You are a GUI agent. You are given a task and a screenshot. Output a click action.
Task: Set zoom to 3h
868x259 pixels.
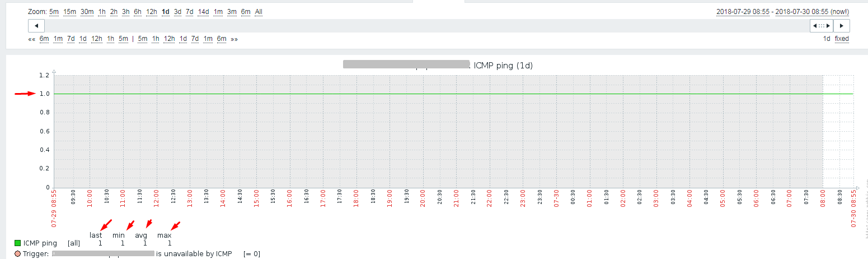pos(126,12)
